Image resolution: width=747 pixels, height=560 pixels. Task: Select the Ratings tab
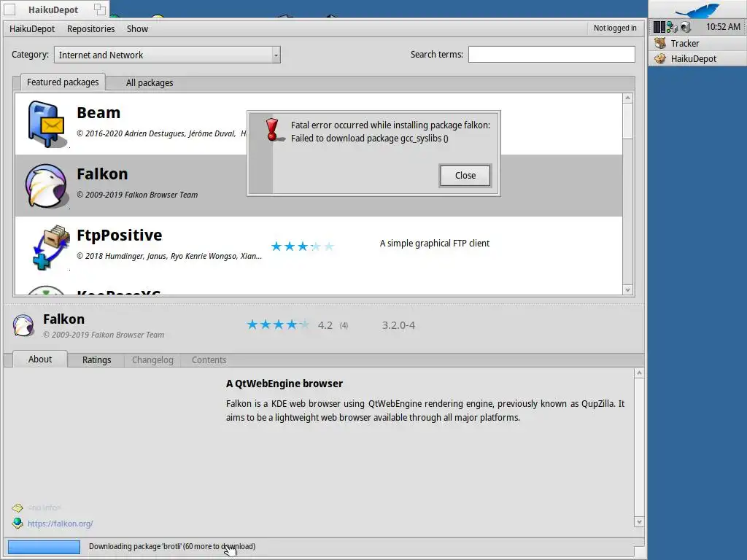click(x=96, y=360)
